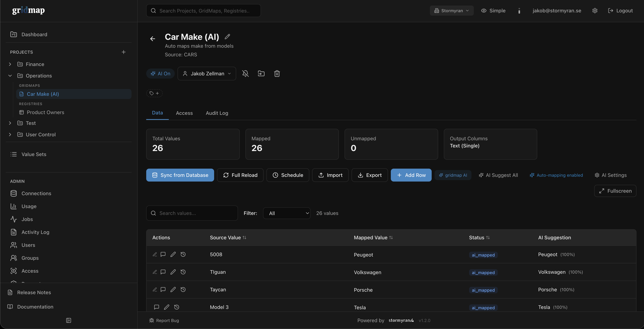Add a new project with the plus icon

point(123,52)
